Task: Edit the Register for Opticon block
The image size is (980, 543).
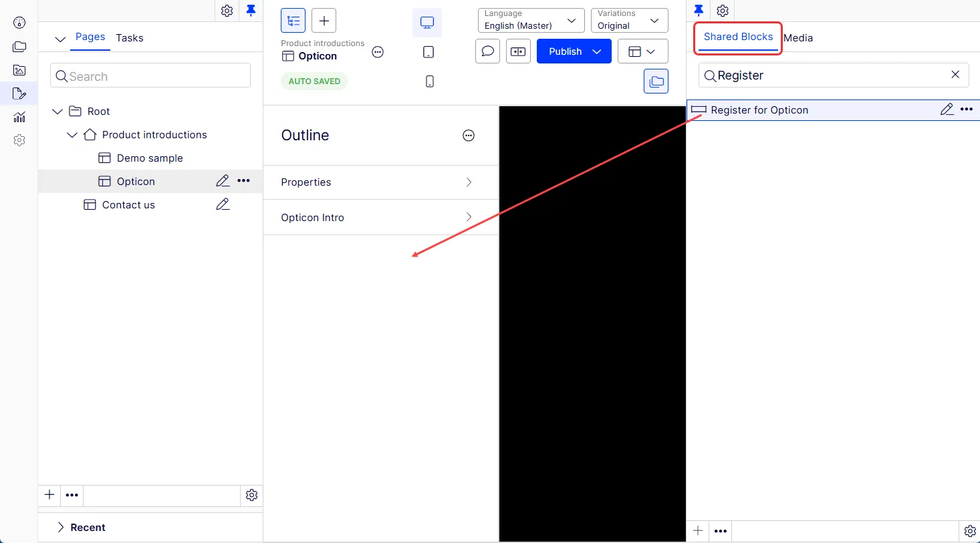Action: [947, 110]
